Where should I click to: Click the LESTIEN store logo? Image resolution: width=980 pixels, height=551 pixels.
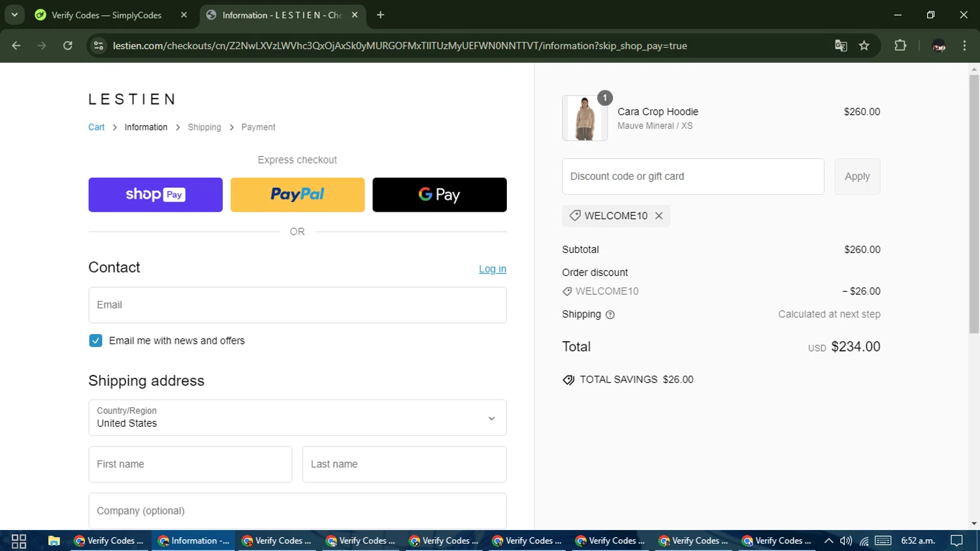[132, 99]
